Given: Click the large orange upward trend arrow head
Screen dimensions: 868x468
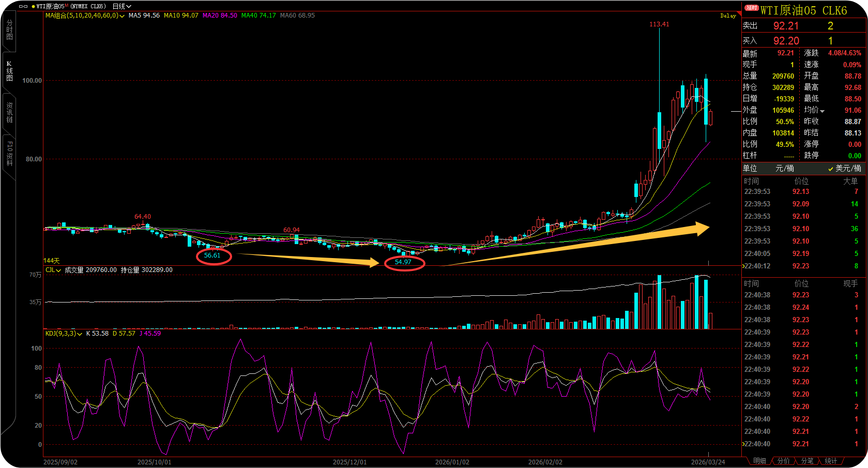Looking at the screenshot, I should pyautogui.click(x=702, y=228).
